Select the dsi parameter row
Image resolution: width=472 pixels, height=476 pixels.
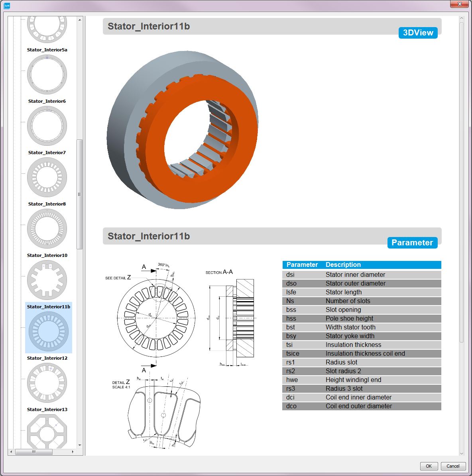[362, 274]
